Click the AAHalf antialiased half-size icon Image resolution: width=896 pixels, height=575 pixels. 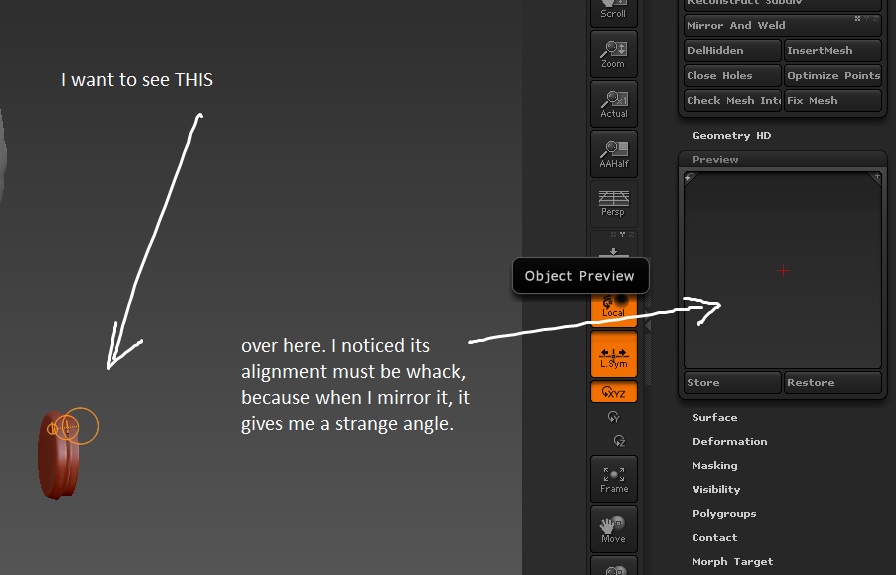614,154
